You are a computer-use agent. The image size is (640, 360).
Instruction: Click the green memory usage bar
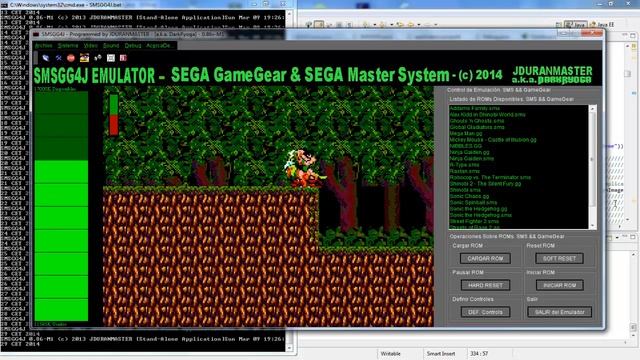coord(61,206)
